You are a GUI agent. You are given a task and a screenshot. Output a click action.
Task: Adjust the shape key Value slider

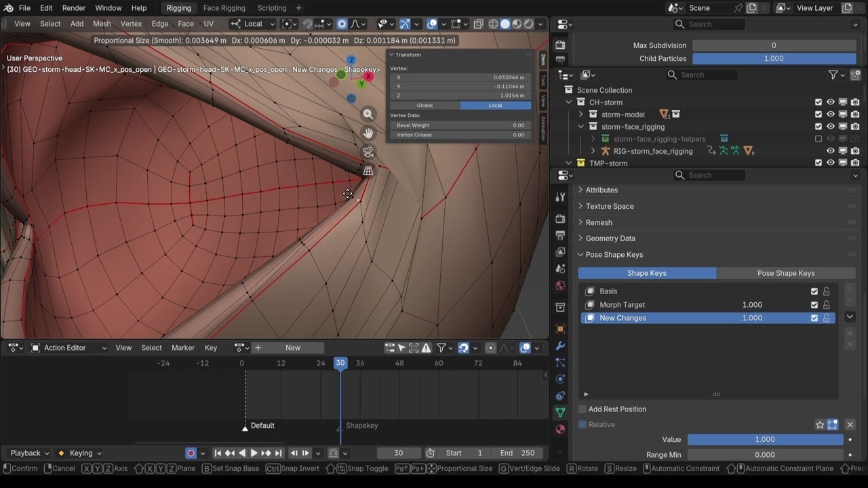click(765, 439)
